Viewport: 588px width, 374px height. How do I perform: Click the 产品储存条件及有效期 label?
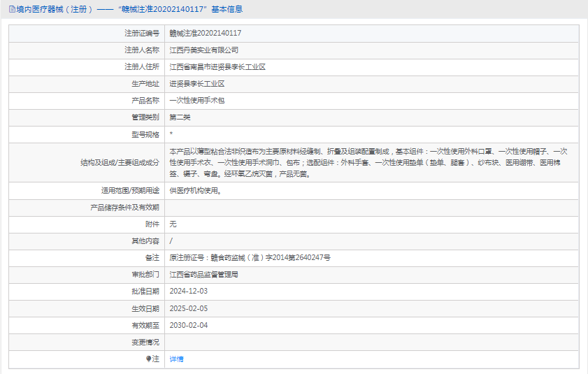(124, 208)
